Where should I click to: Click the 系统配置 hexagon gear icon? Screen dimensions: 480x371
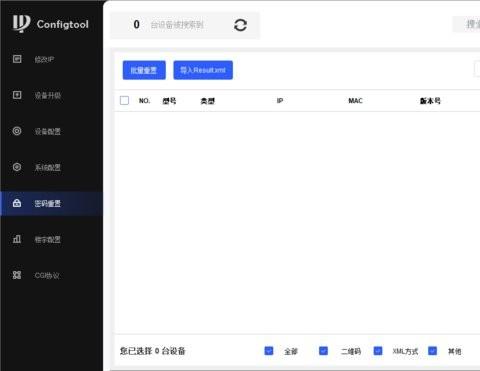pyautogui.click(x=17, y=167)
